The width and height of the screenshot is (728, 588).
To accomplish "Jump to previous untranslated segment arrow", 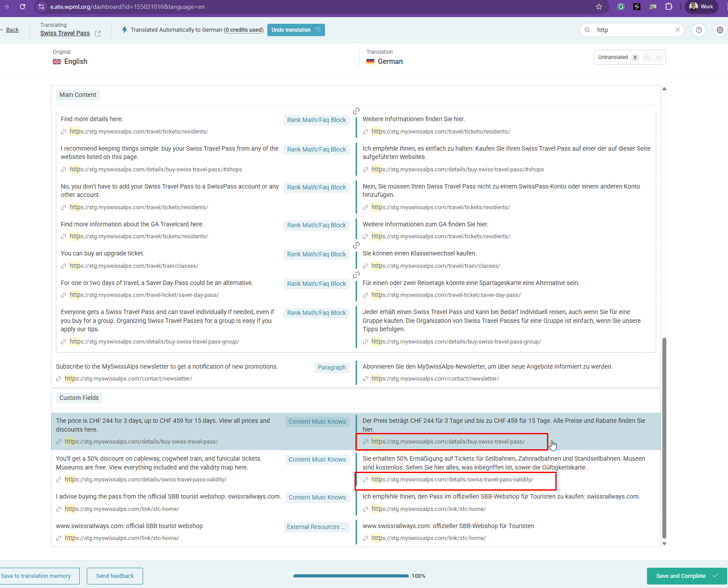I will [647, 57].
